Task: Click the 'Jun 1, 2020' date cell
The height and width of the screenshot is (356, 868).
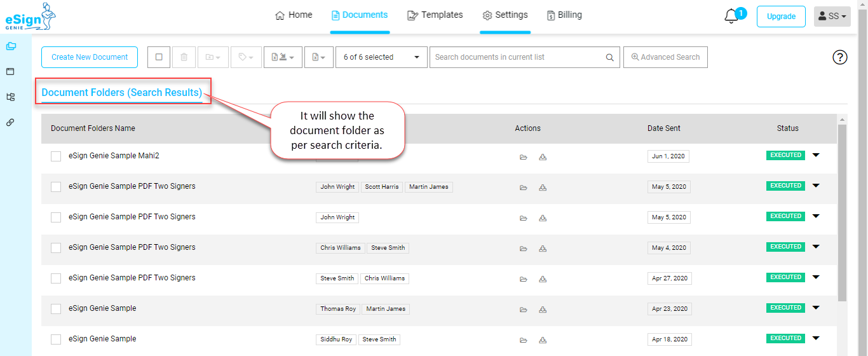Action: [x=668, y=156]
